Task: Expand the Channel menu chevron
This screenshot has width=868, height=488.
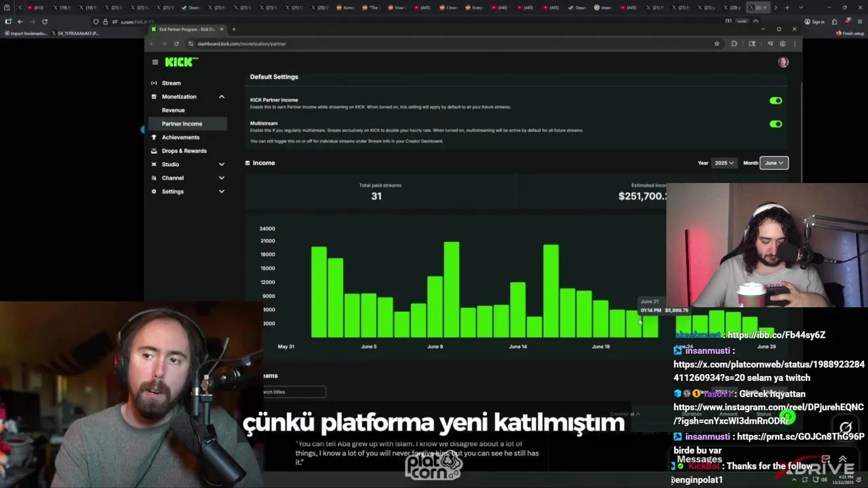Action: tap(222, 178)
